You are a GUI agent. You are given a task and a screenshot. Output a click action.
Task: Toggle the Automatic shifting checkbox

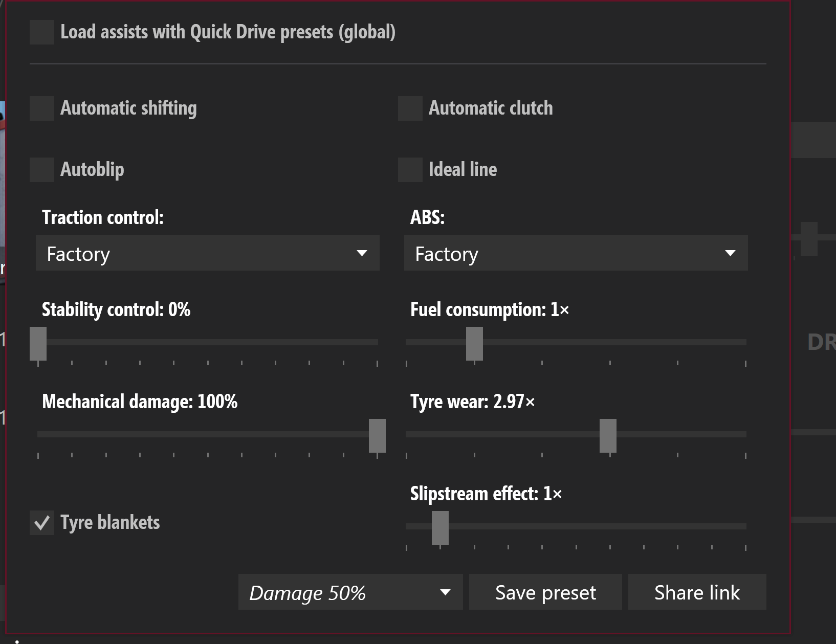pos(42,108)
